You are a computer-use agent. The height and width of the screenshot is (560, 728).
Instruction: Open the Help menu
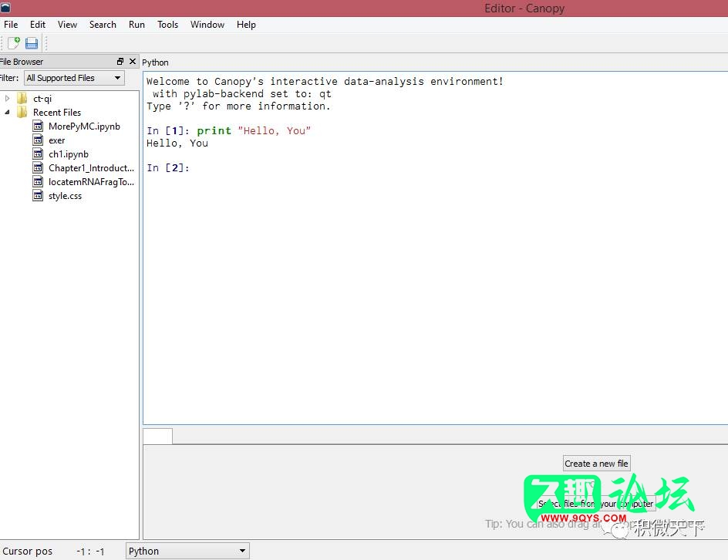pyautogui.click(x=246, y=25)
